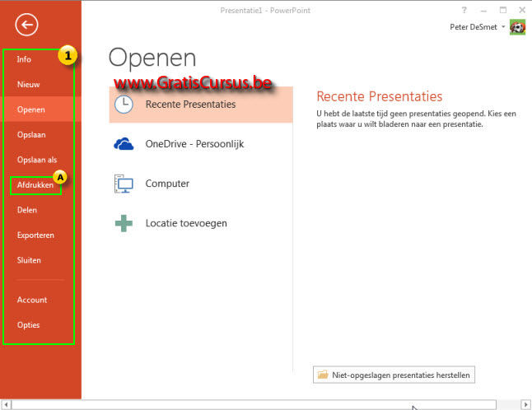Click the horizontal scrollbar left arrow
The image size is (532, 410).
[x=6, y=404]
